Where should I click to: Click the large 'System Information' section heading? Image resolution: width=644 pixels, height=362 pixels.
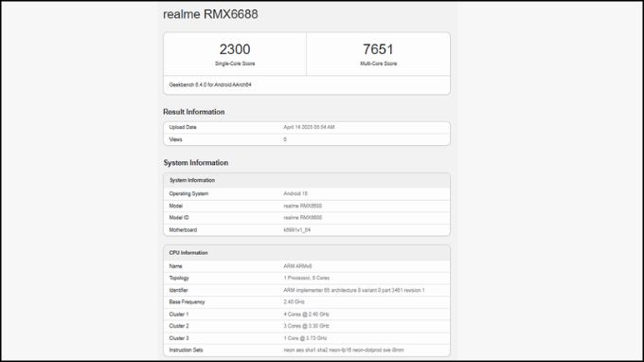[195, 163]
